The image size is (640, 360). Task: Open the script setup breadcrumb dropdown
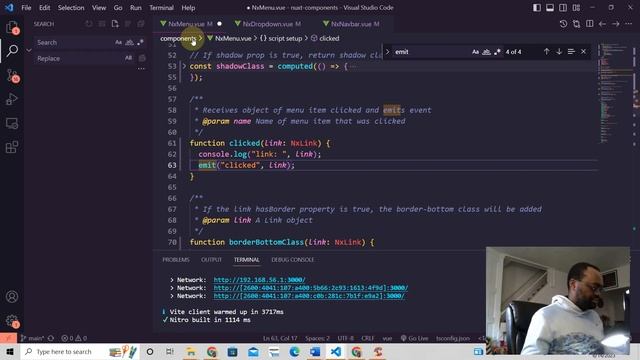[x=285, y=38]
